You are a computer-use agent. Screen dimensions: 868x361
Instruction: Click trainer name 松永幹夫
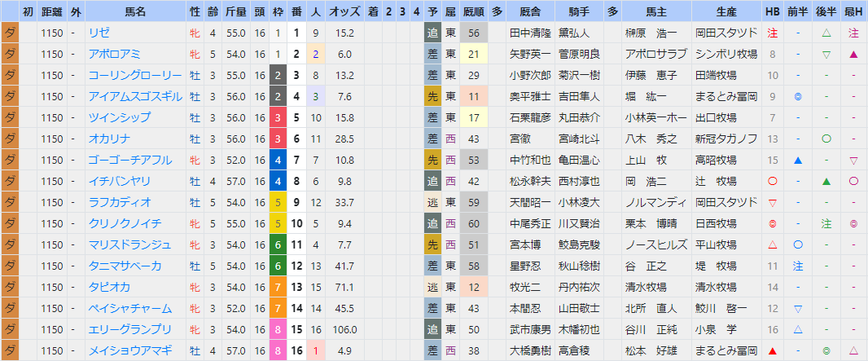(530, 181)
